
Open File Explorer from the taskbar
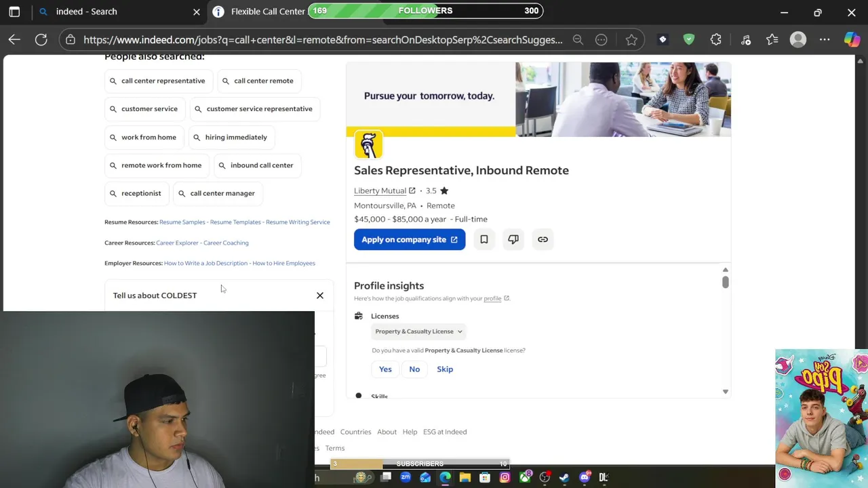tap(465, 478)
